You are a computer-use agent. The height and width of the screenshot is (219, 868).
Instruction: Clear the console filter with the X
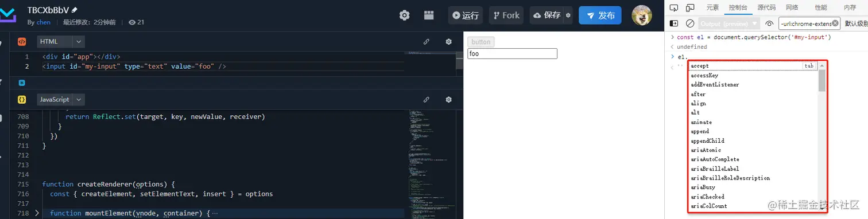coord(835,24)
